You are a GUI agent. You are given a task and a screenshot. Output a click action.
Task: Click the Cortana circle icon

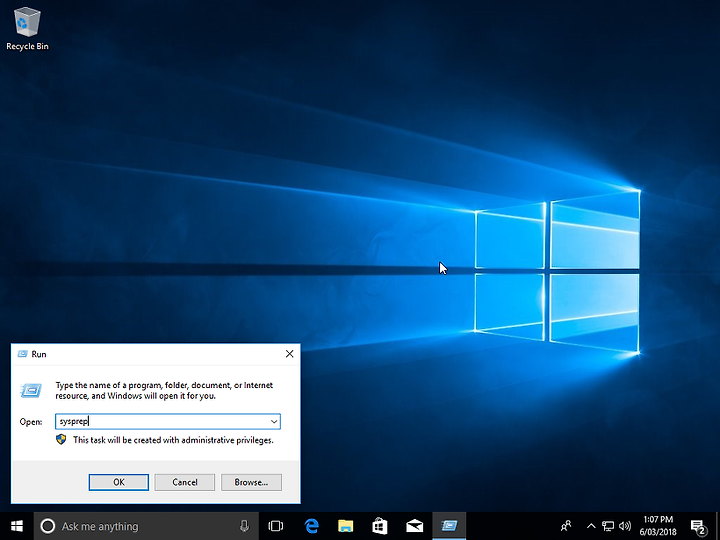48,526
